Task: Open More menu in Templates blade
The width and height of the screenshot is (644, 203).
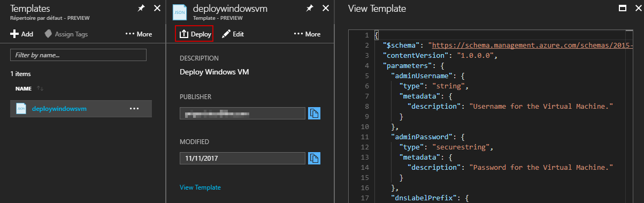Action: 139,34
